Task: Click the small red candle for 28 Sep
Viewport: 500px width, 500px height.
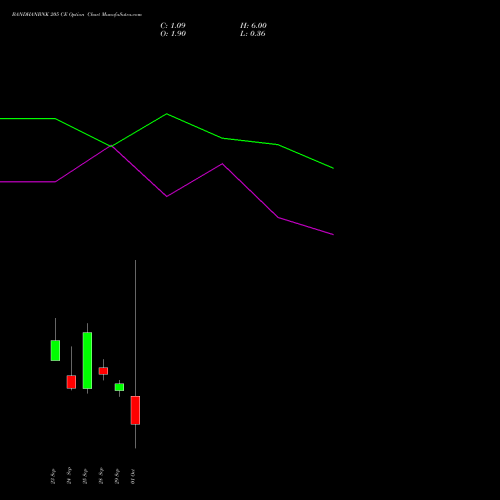Action: click(103, 371)
